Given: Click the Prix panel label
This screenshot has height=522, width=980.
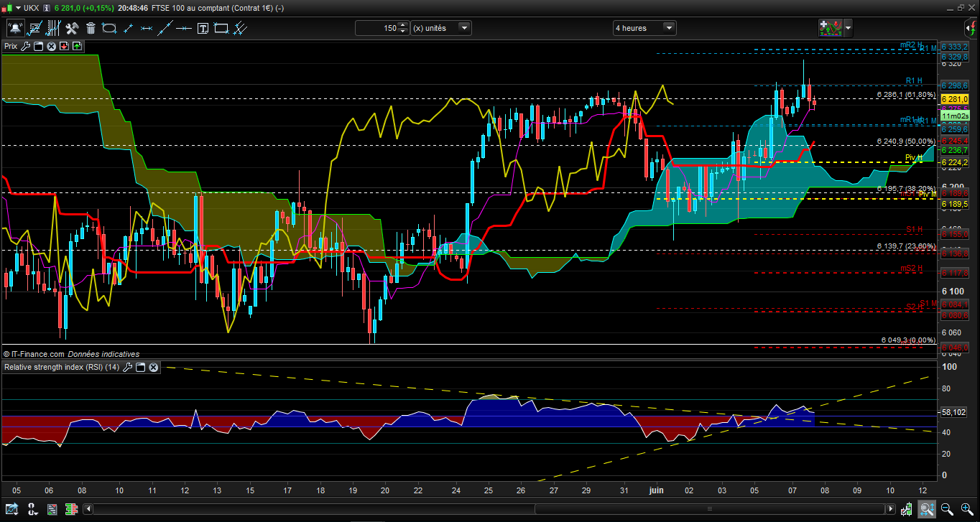Looking at the screenshot, I should (x=11, y=46).
